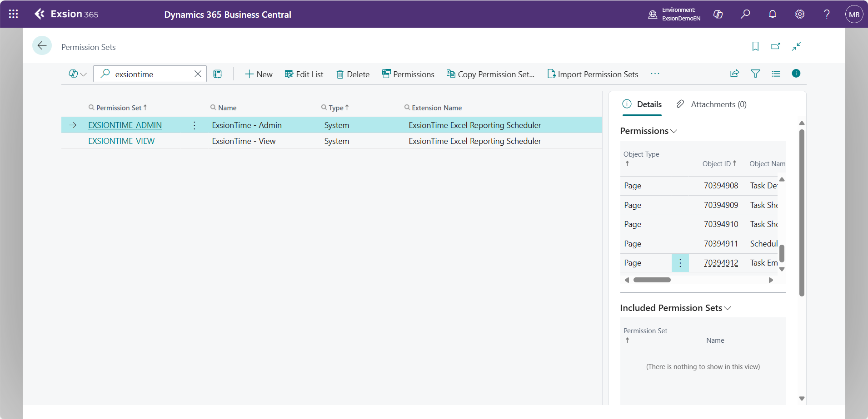Open the EXSIONTIME_ADMIN permission set link

point(125,125)
